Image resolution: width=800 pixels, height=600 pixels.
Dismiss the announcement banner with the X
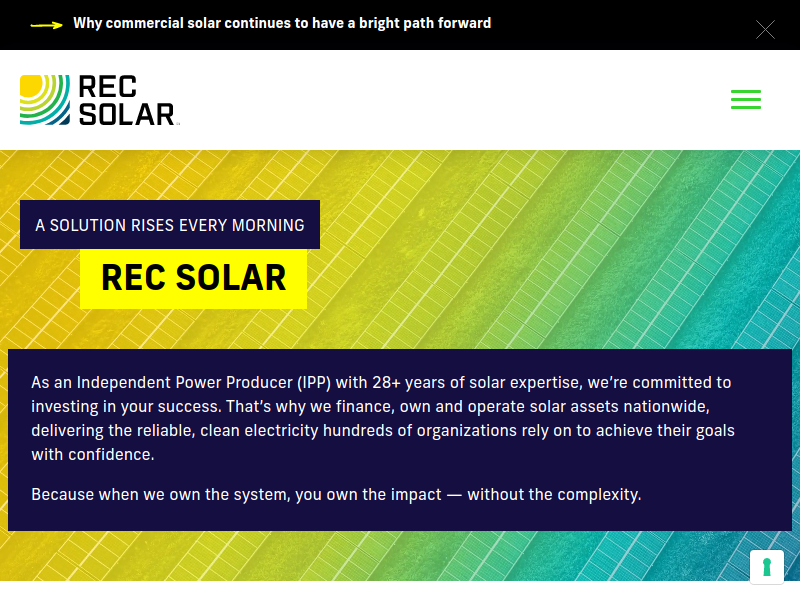[765, 29]
